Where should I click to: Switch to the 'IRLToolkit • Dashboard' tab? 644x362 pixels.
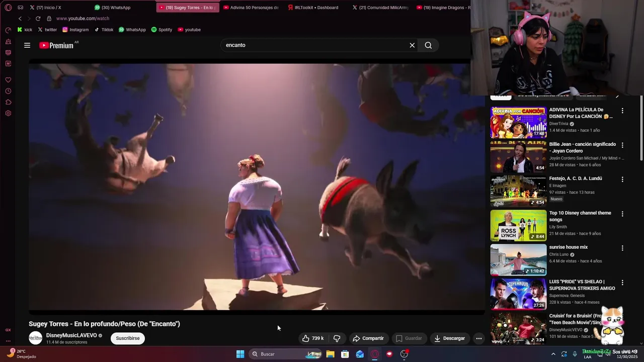point(315,8)
